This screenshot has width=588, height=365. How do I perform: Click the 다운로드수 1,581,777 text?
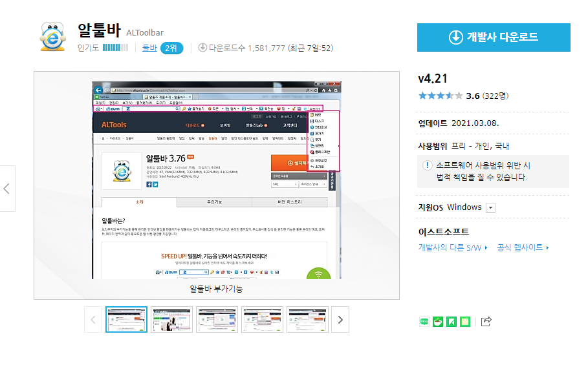click(x=246, y=48)
